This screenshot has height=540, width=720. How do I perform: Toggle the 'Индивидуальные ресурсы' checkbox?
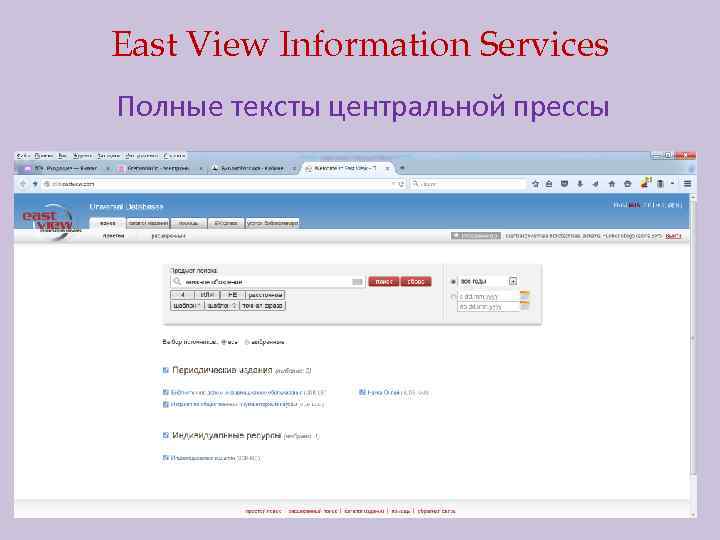[x=166, y=435]
